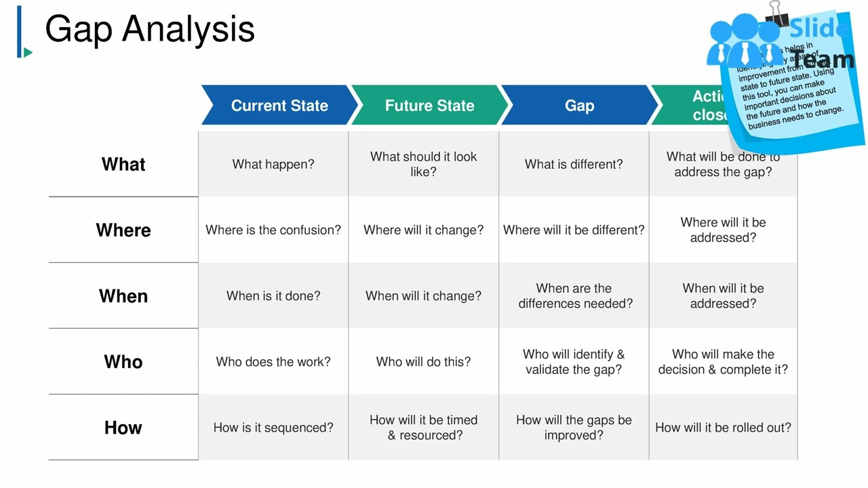Select the "Where is the confusion?" cell

(273, 230)
